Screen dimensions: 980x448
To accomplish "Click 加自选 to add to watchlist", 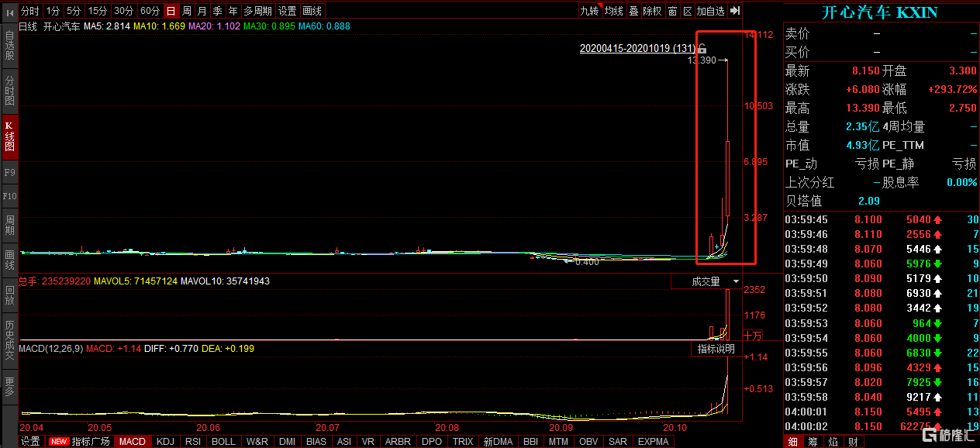I will [709, 11].
